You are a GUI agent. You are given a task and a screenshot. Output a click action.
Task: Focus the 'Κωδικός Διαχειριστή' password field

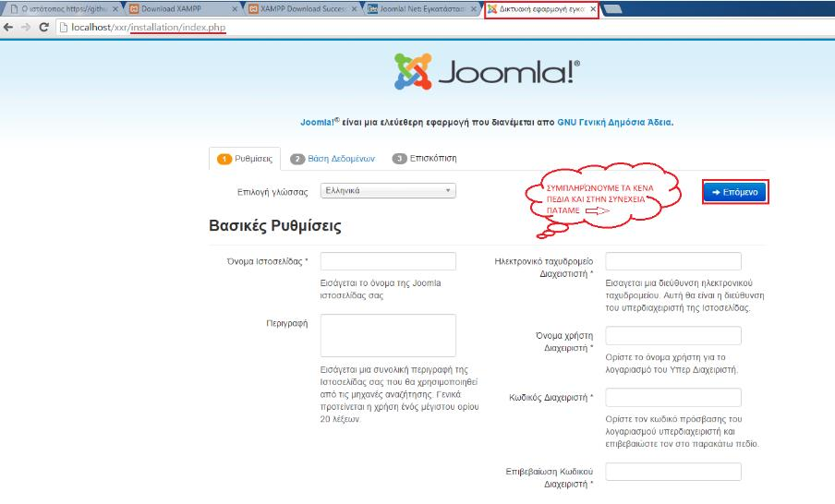coord(673,397)
